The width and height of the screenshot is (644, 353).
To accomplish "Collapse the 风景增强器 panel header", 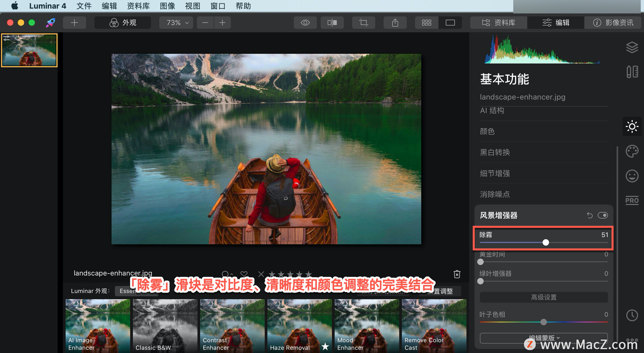I will [x=499, y=215].
